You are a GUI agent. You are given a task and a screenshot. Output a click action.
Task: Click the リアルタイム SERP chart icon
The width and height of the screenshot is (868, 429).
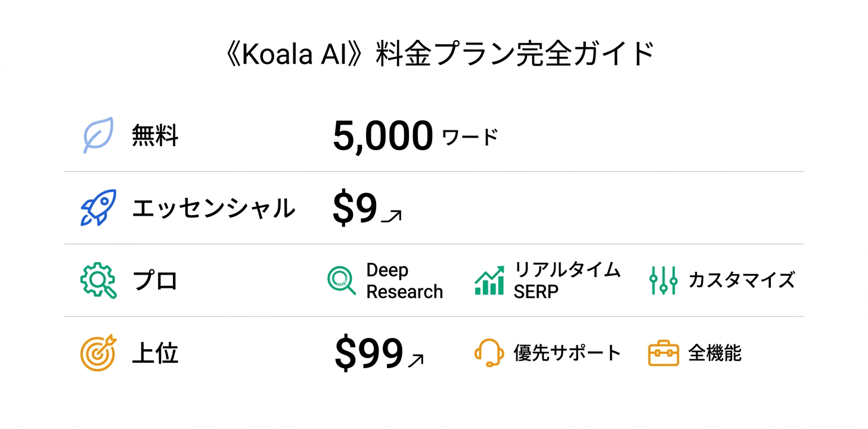click(489, 281)
